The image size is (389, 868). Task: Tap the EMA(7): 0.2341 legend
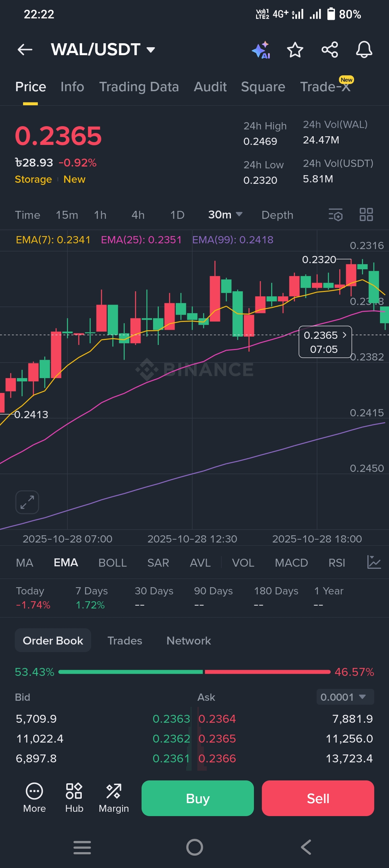click(x=53, y=240)
